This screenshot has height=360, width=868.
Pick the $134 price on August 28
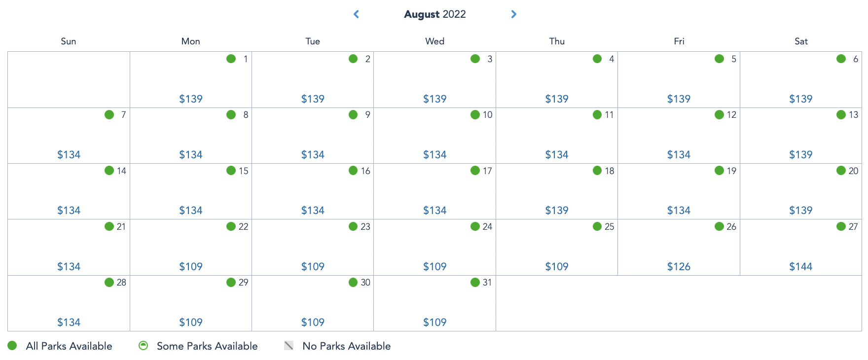coord(69,323)
